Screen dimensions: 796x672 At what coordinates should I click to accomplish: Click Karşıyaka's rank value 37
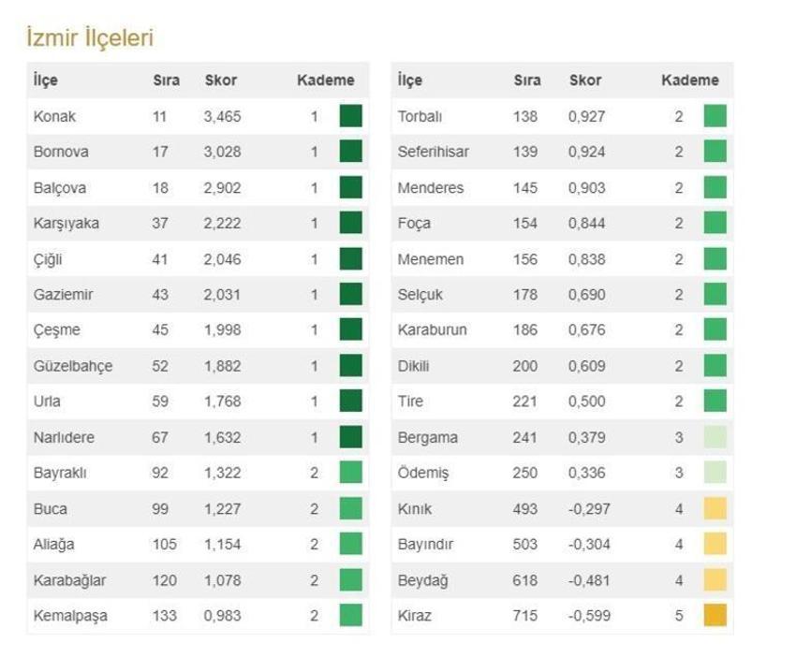(x=160, y=224)
